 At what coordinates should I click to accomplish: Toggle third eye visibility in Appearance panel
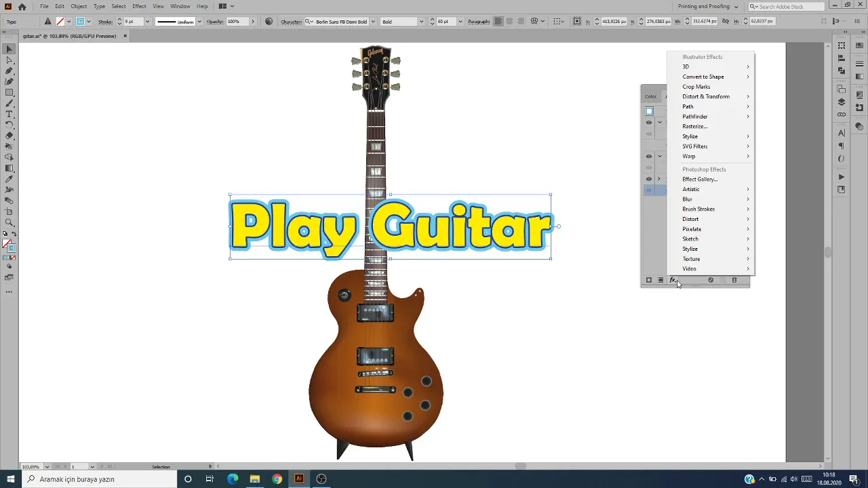649,157
